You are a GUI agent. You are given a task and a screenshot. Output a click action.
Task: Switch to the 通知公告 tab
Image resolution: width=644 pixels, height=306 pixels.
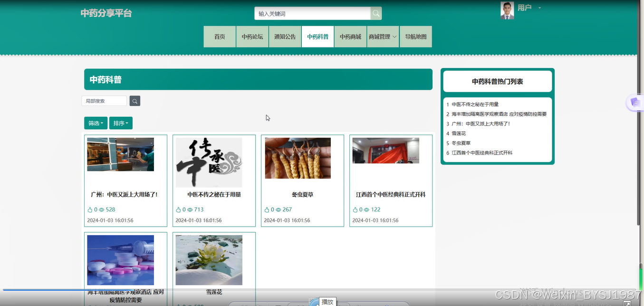point(285,37)
